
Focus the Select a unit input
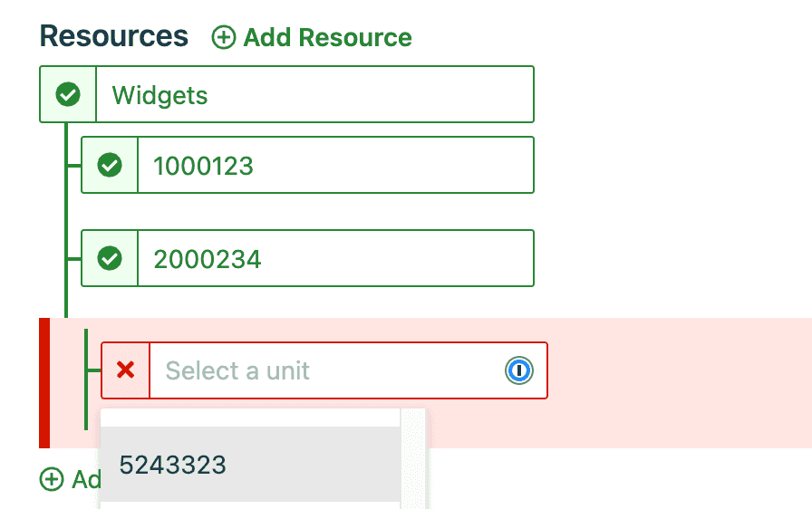point(326,370)
